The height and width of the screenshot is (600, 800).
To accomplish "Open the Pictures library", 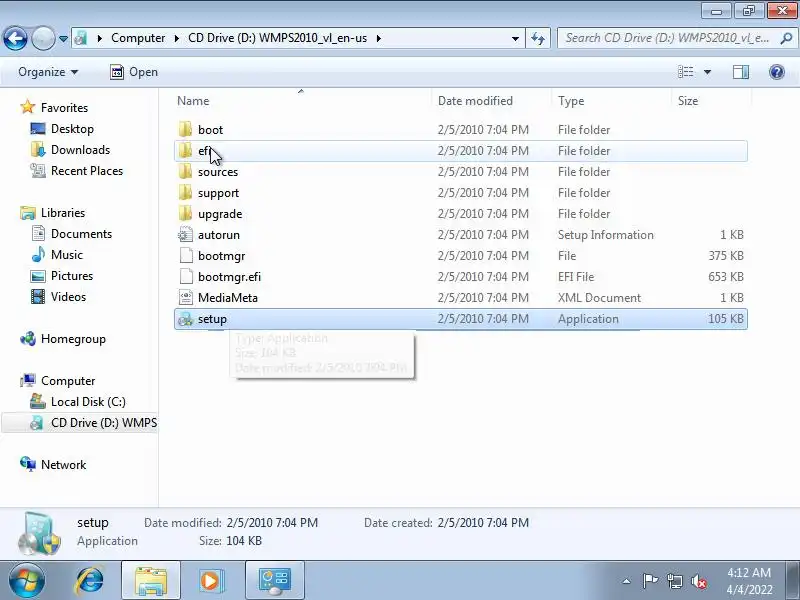I will (x=71, y=276).
